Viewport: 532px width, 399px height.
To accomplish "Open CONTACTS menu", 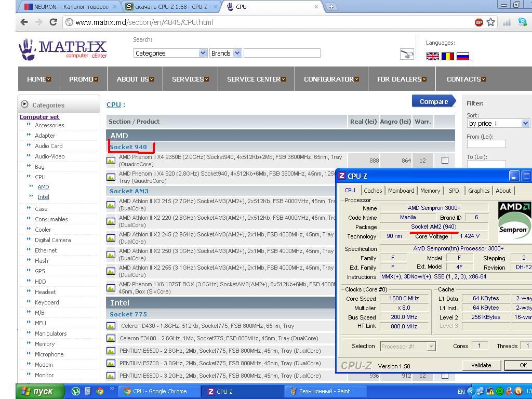I will pyautogui.click(x=466, y=79).
